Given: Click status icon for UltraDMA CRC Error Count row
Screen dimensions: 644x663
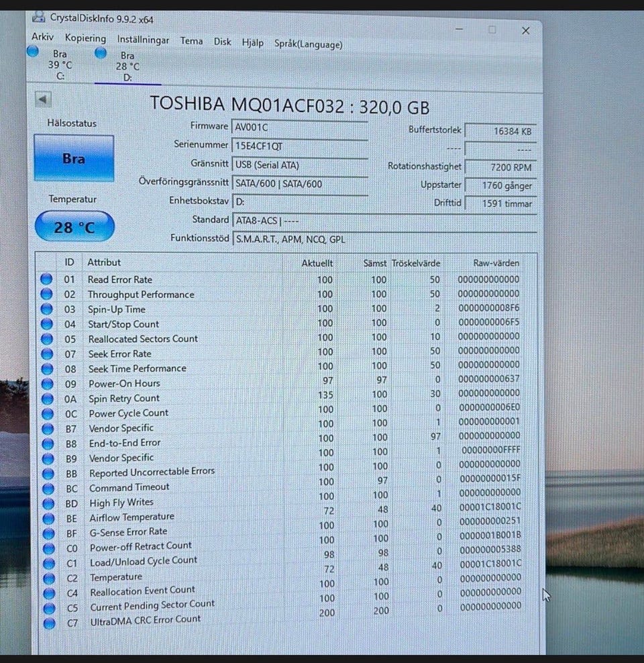Looking at the screenshot, I should pos(50,623).
